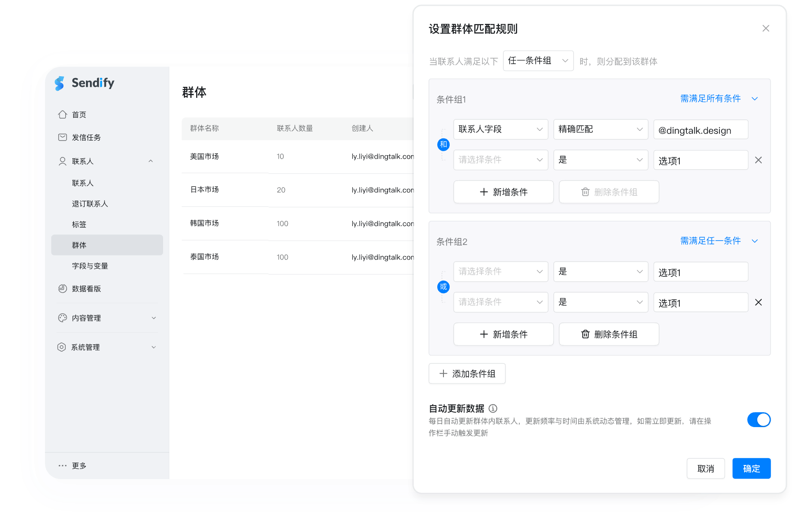Click 创建人 column header
Image resolution: width=797 pixels, height=532 pixels.
362,128
